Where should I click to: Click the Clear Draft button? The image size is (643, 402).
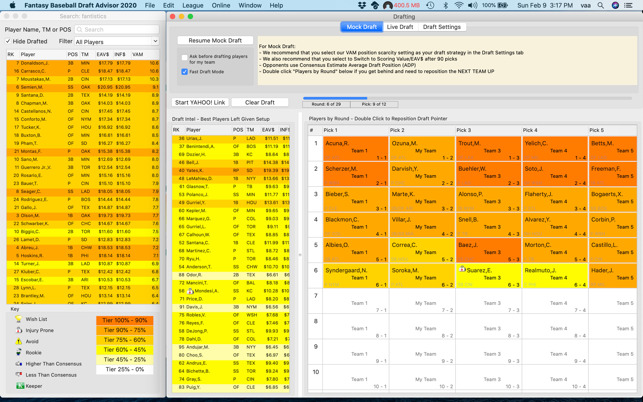tap(260, 102)
